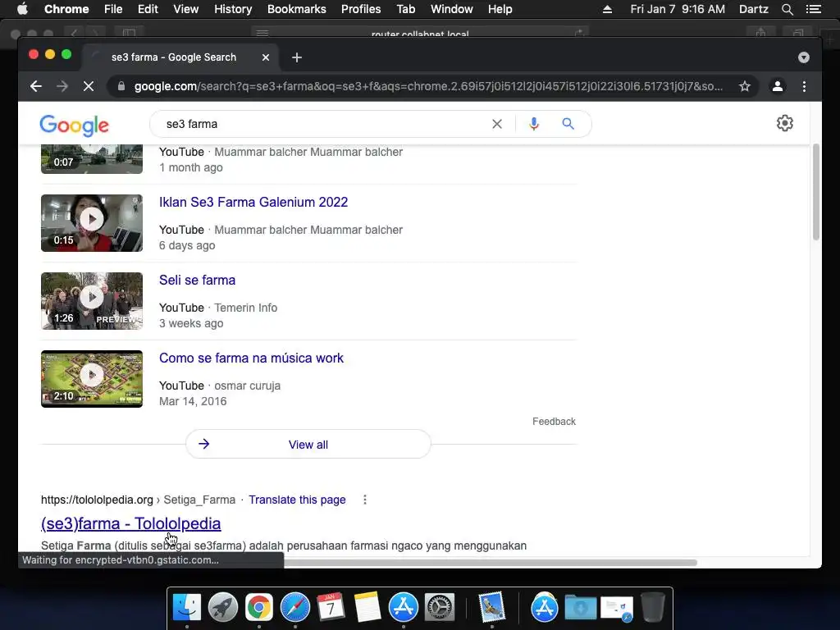Open a new tab with the plus button
840x630 pixels.
297,57
